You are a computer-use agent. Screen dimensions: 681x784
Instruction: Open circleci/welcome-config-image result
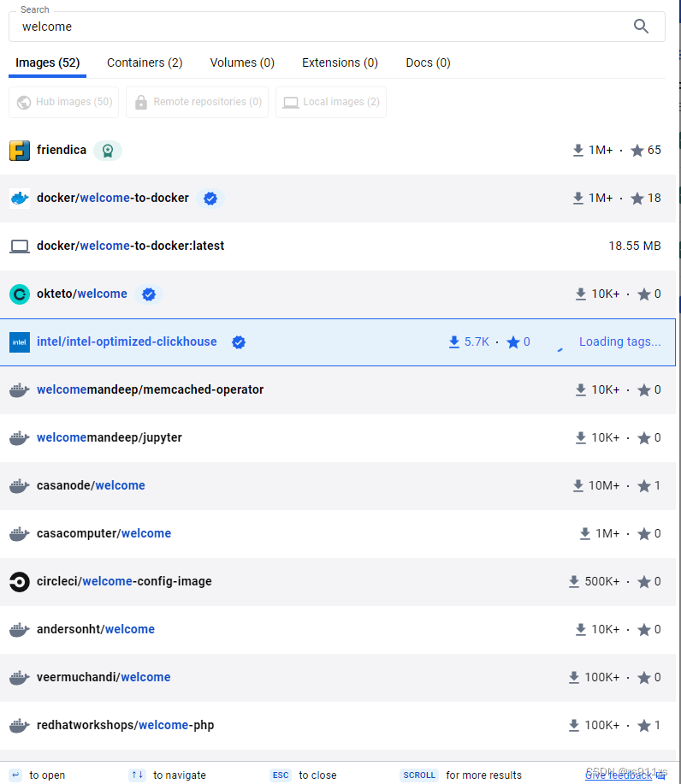click(338, 582)
